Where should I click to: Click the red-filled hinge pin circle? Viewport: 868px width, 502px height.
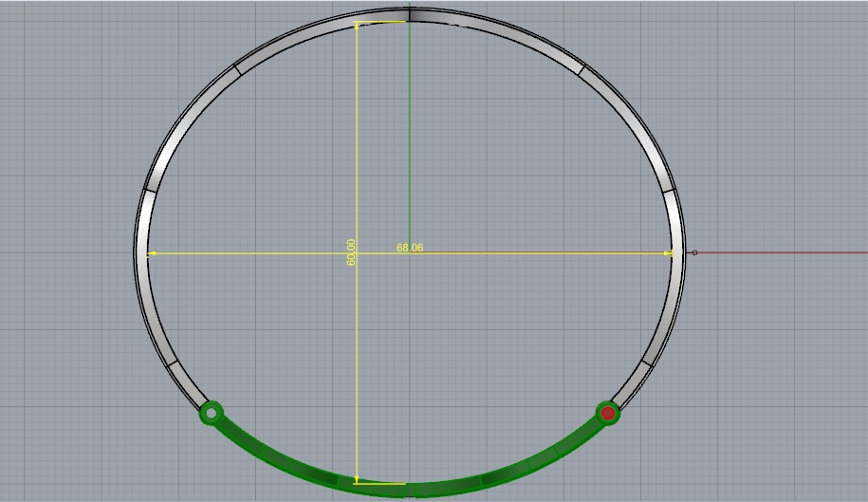[608, 413]
